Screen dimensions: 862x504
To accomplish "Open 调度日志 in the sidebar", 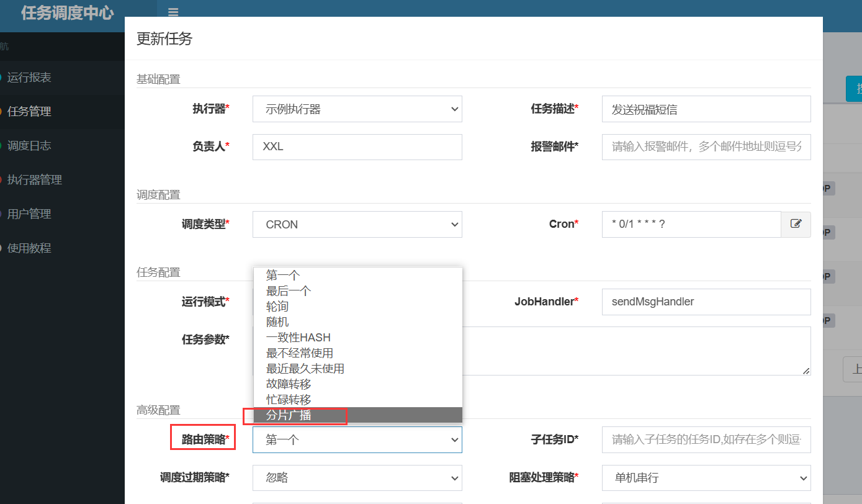I will (x=29, y=146).
